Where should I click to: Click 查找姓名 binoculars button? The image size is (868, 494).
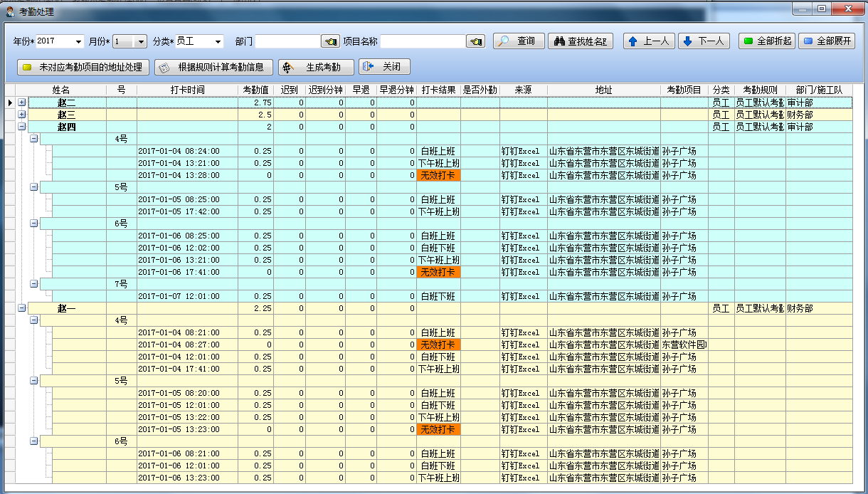tap(581, 41)
